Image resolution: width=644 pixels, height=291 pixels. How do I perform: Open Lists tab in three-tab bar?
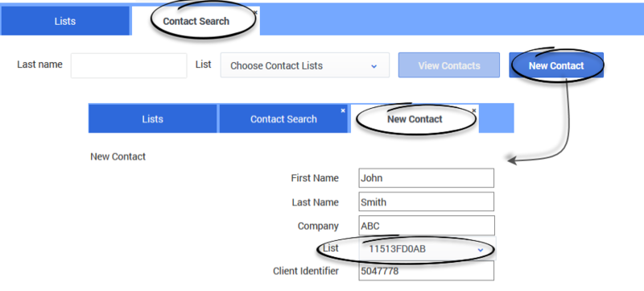[x=152, y=118]
